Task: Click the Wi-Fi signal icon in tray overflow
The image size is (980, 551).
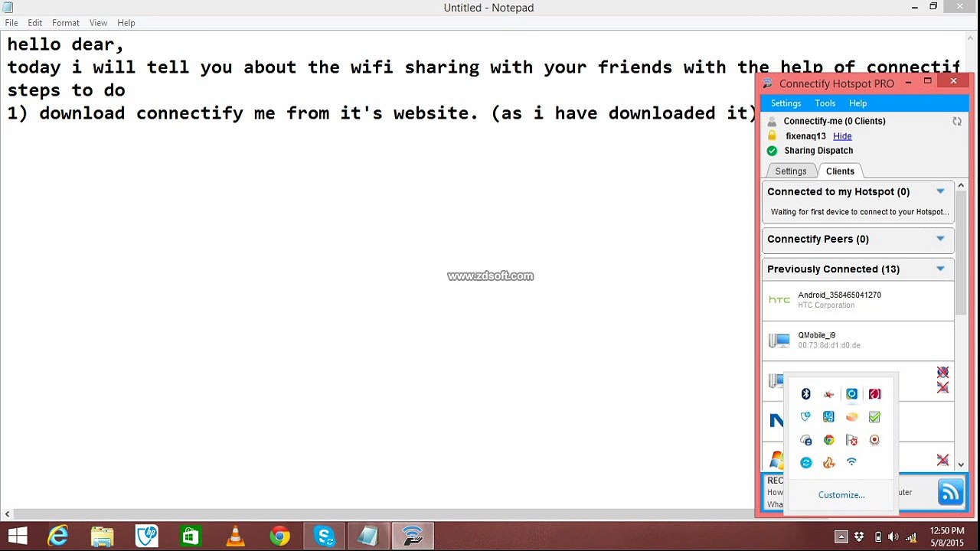Action: click(x=851, y=462)
